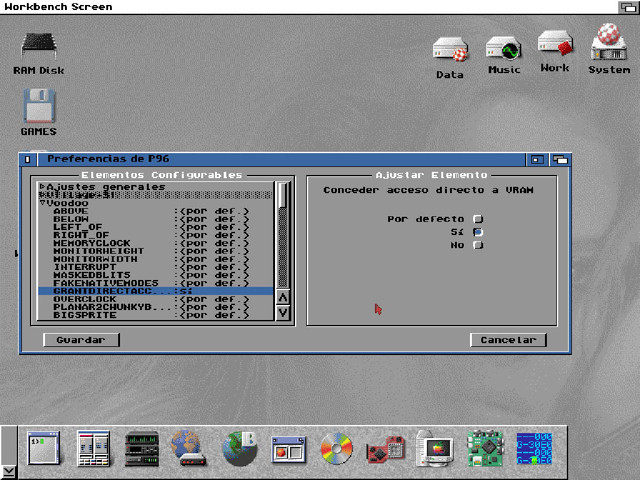
Task: Select the ABOVE setting row
Action: [x=156, y=211]
